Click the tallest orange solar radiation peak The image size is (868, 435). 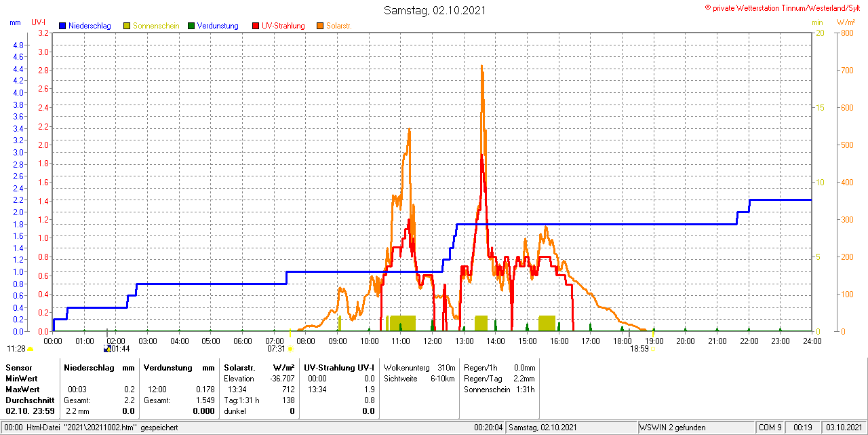[x=482, y=68]
